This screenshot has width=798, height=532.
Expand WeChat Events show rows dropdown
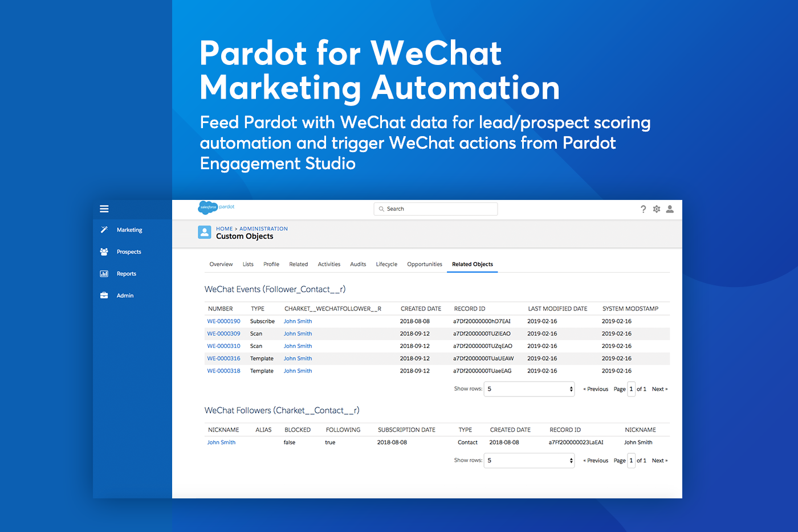click(529, 389)
